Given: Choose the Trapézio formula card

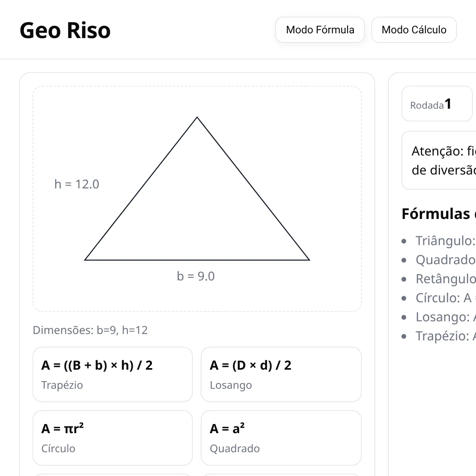Looking at the screenshot, I should pyautogui.click(x=113, y=374).
